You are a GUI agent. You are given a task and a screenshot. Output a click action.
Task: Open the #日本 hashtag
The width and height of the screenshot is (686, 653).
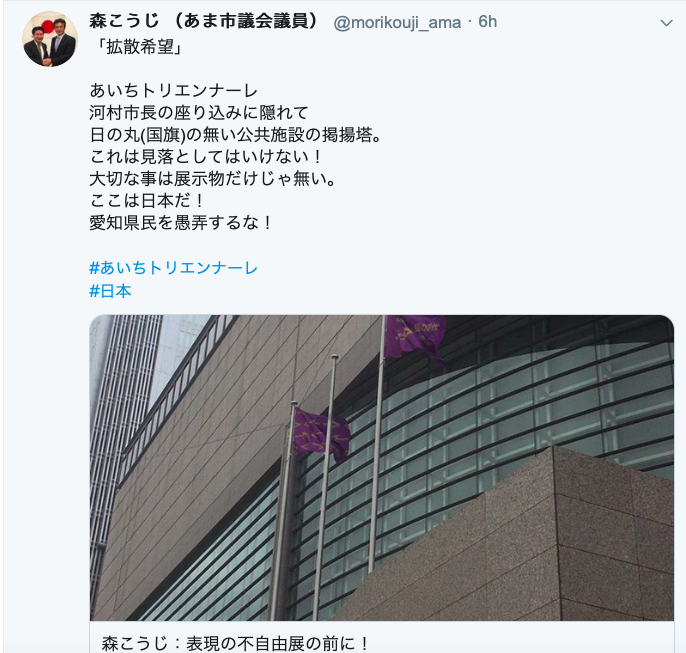coord(110,291)
